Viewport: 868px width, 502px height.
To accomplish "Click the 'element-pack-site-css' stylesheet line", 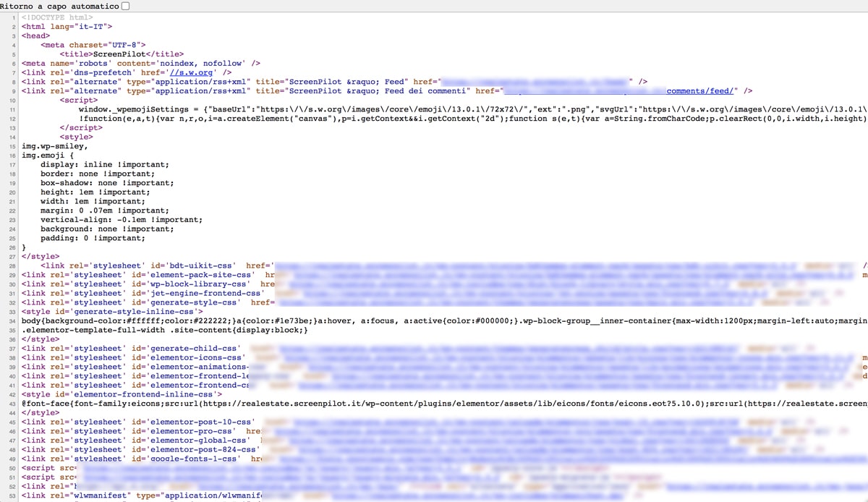I will pos(445,275).
